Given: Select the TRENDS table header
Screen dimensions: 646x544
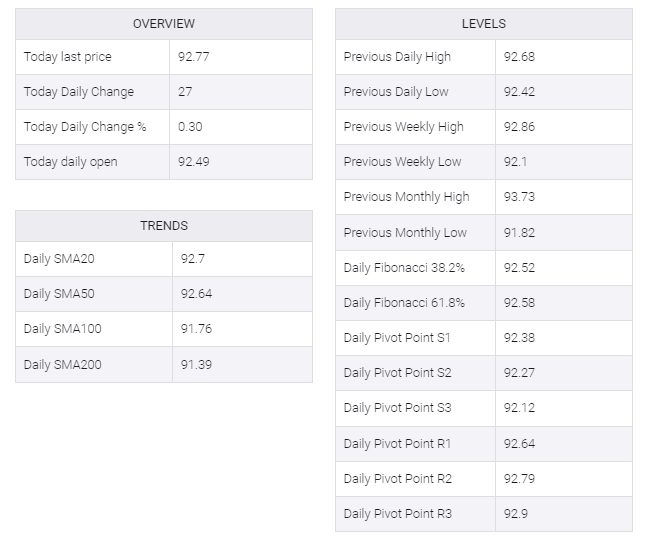Looking at the screenshot, I should tap(164, 226).
